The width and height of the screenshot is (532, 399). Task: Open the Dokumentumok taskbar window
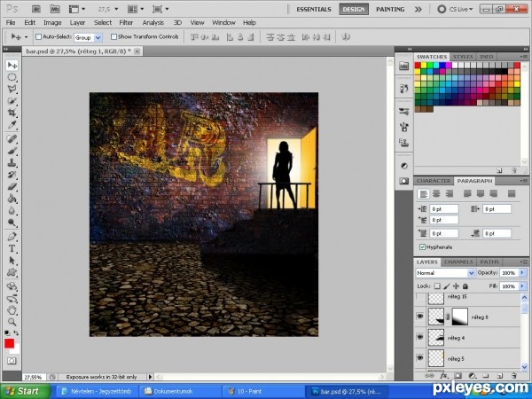coord(180,391)
